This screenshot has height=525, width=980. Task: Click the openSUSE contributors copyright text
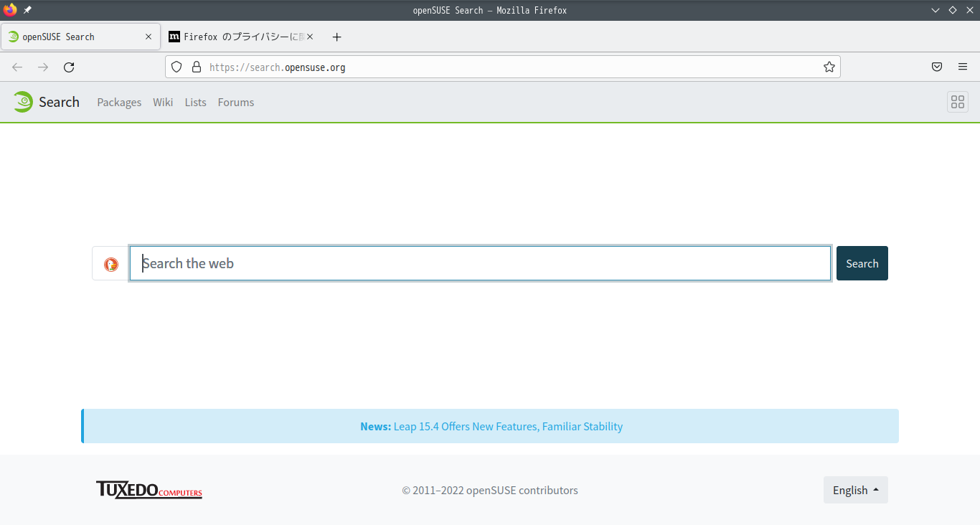click(x=490, y=491)
